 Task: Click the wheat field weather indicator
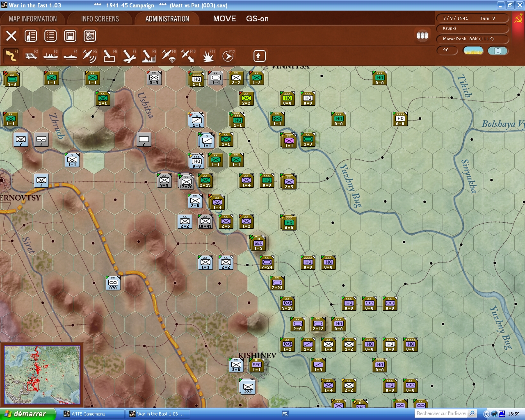point(473,50)
